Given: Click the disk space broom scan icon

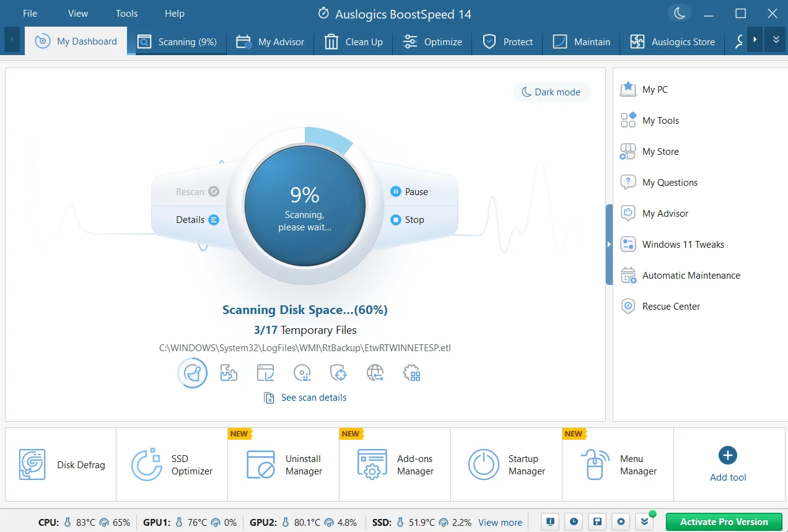Looking at the screenshot, I should tap(193, 373).
